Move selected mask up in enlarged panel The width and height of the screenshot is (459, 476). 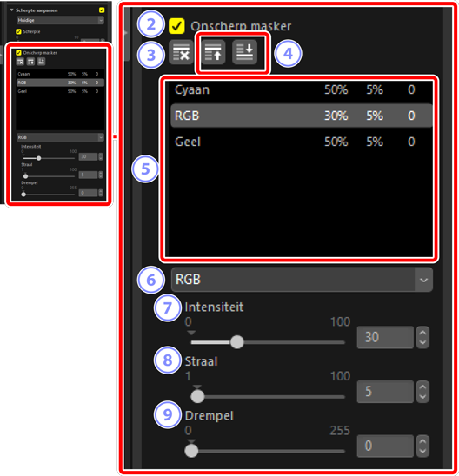pos(213,52)
